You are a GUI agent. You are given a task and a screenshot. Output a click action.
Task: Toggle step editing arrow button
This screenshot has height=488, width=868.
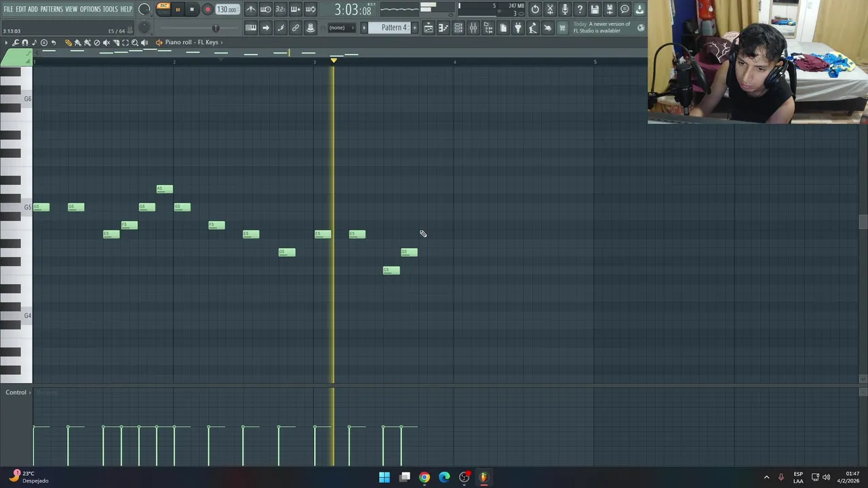point(266,28)
